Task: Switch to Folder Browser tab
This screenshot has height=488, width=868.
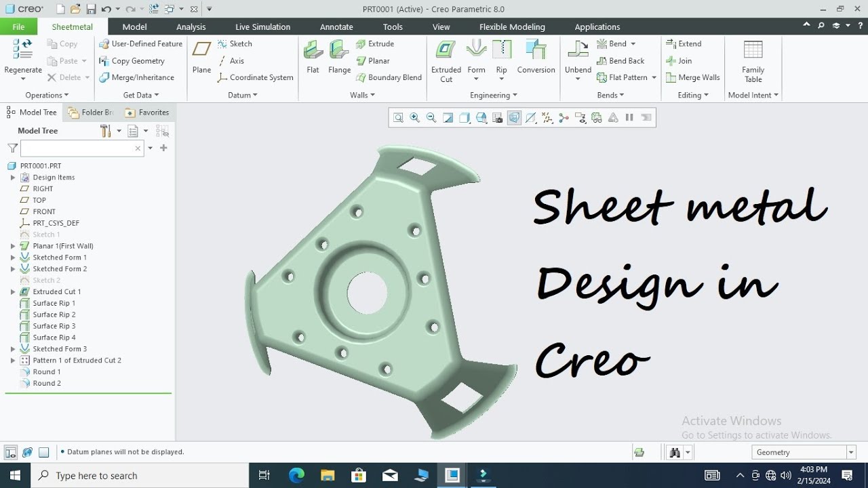Action: point(91,113)
